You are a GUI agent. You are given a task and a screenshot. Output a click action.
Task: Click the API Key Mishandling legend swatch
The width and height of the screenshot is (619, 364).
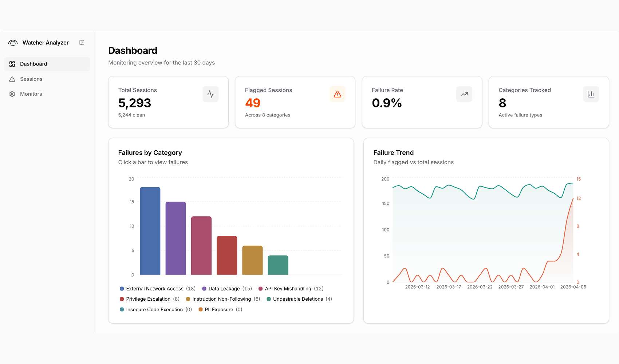[260, 289]
